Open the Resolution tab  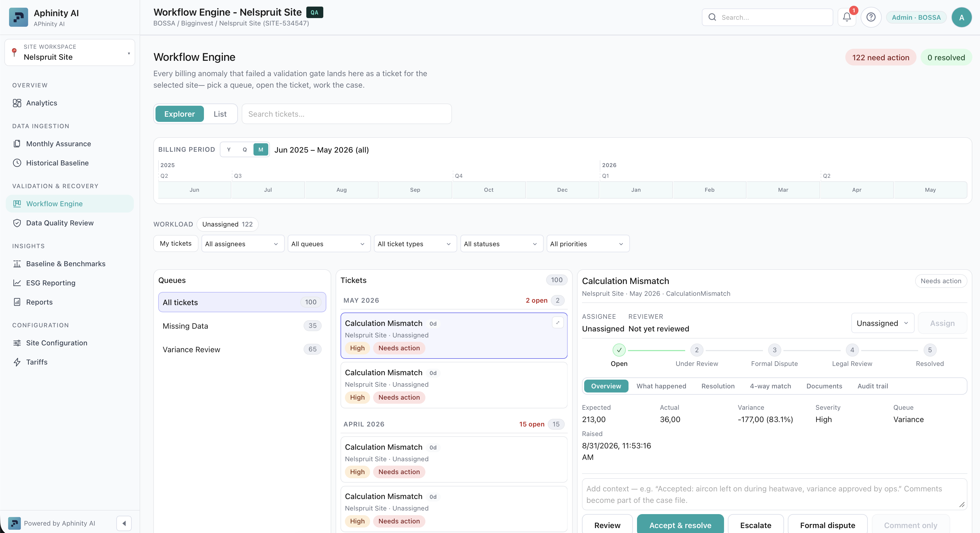point(718,386)
